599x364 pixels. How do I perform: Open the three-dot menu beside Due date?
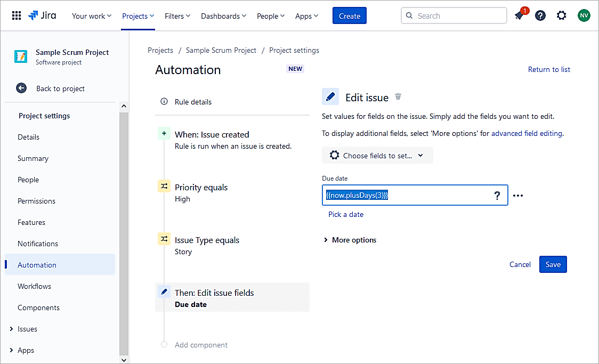pos(518,196)
